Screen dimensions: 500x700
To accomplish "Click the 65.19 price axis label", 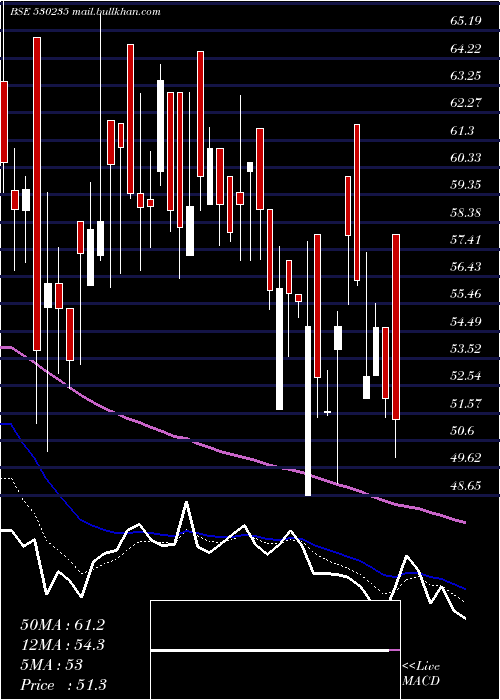I will coord(466,21).
